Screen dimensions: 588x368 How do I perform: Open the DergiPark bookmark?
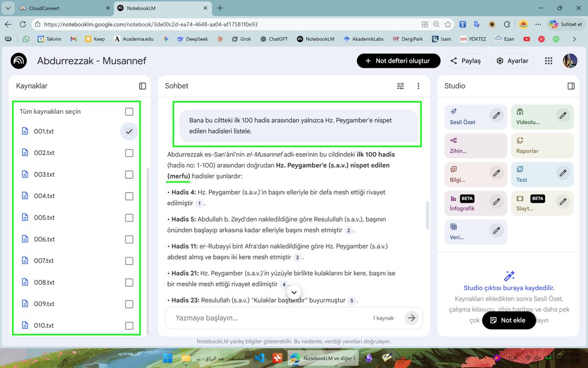click(x=408, y=39)
